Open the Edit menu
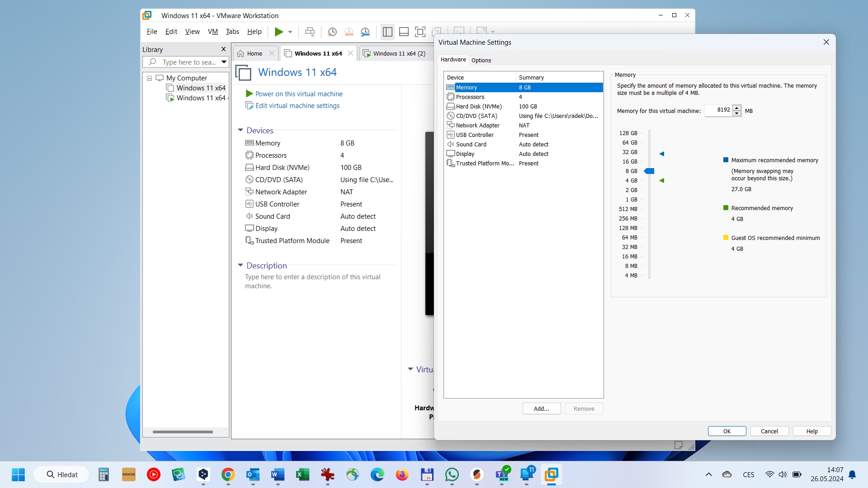The image size is (868, 488). [x=171, y=32]
